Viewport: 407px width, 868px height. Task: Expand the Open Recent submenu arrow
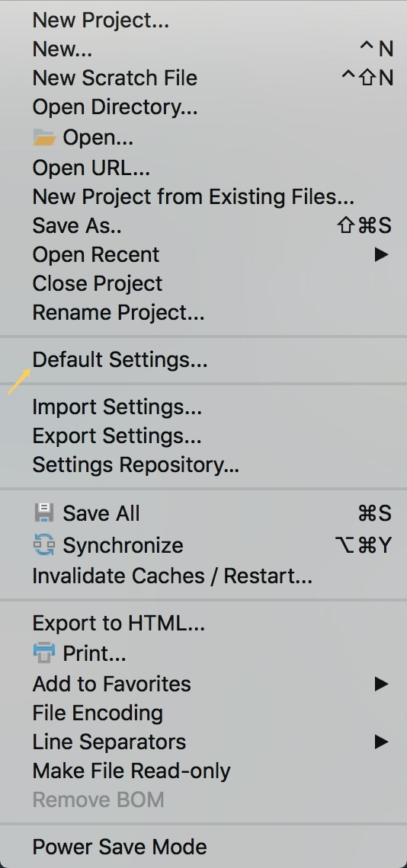pyautogui.click(x=382, y=254)
